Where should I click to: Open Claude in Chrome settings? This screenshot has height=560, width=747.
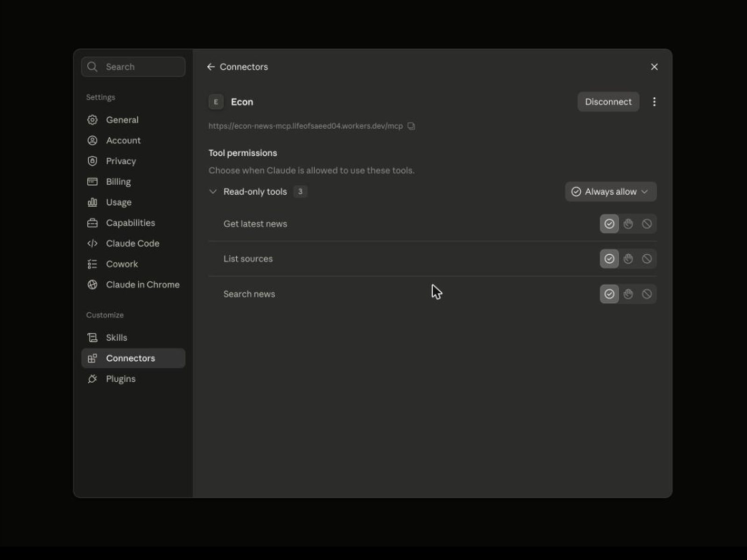coord(133,285)
